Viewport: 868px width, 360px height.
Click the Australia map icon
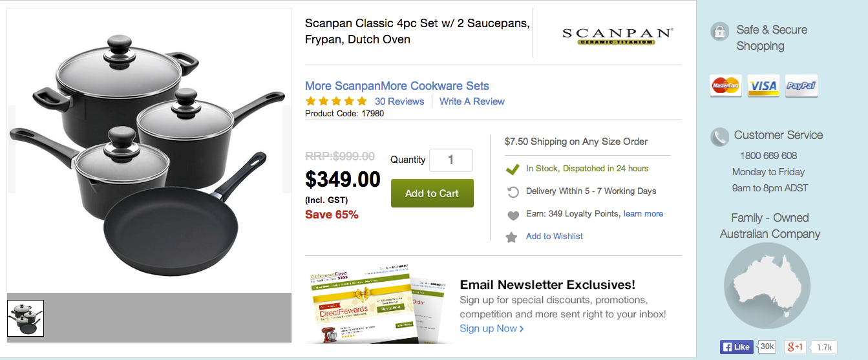point(767,285)
